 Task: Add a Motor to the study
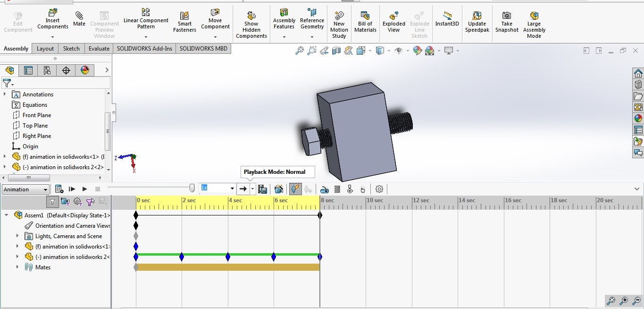(324, 189)
